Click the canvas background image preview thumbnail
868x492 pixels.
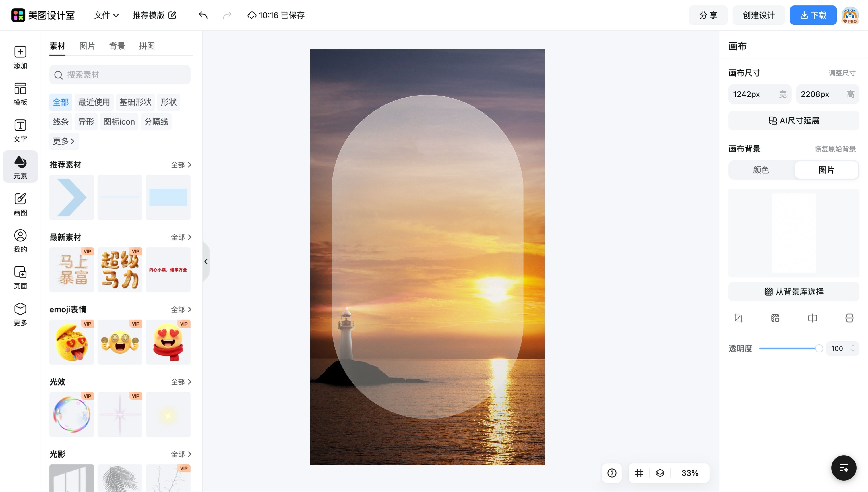pos(794,233)
